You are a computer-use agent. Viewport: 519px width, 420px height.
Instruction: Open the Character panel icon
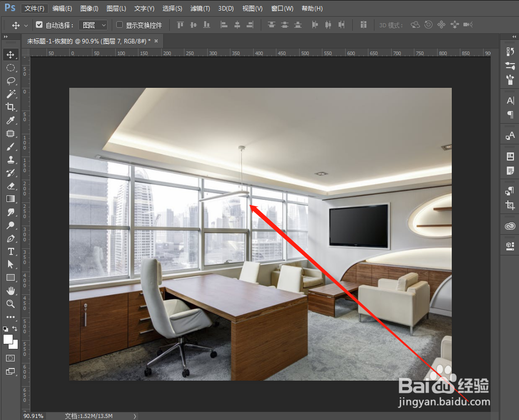tap(510, 100)
